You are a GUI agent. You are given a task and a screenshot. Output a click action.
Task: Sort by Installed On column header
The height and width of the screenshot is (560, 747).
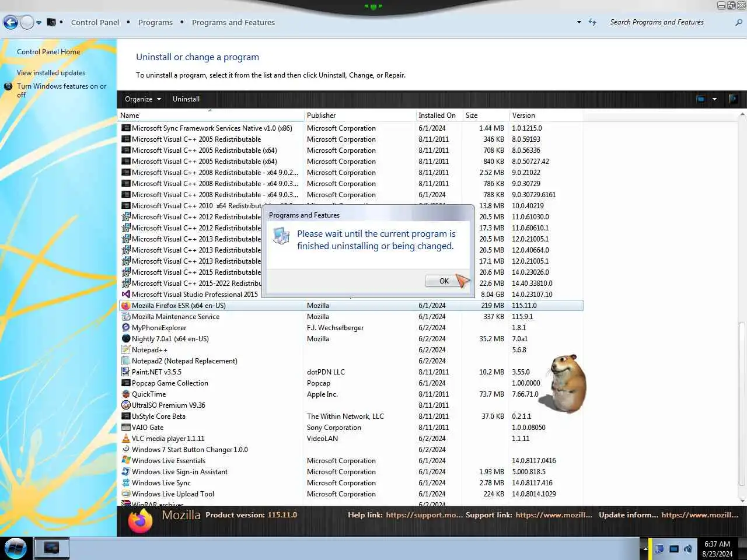(x=439, y=116)
